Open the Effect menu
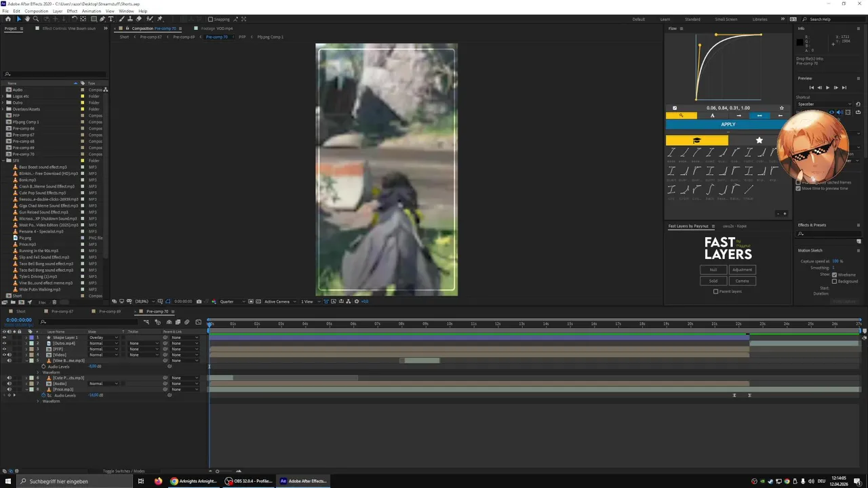 click(x=72, y=11)
